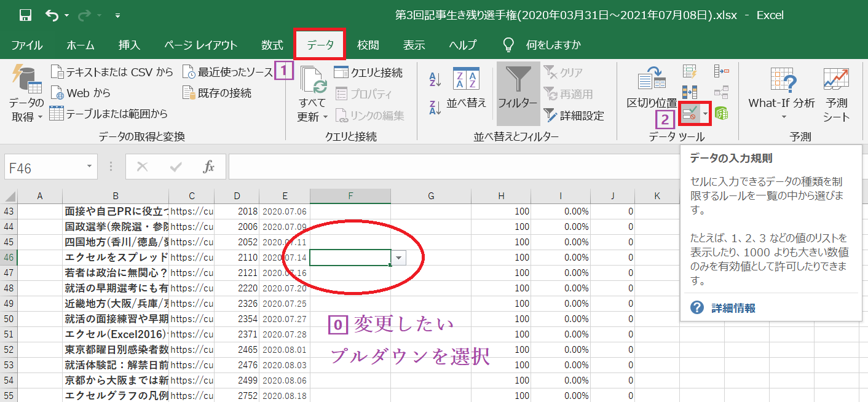868x402 pixels.
Task: Click the Name Box showing F46
Action: pyautogui.click(x=43, y=166)
